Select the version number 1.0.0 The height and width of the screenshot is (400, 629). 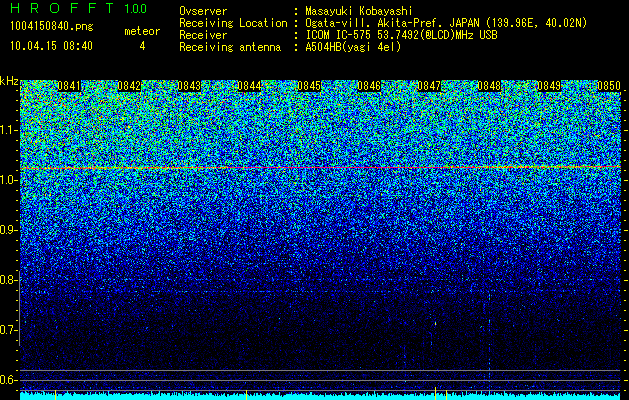click(136, 8)
